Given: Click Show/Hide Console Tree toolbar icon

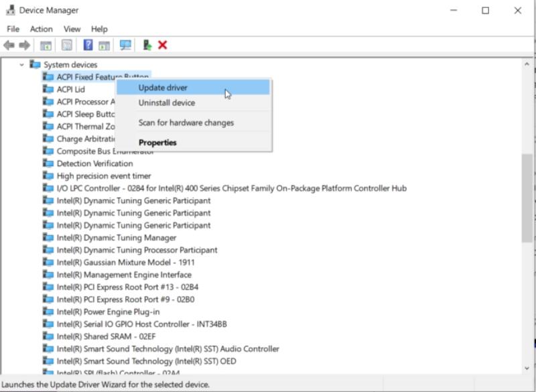Looking at the screenshot, I should coord(46,45).
